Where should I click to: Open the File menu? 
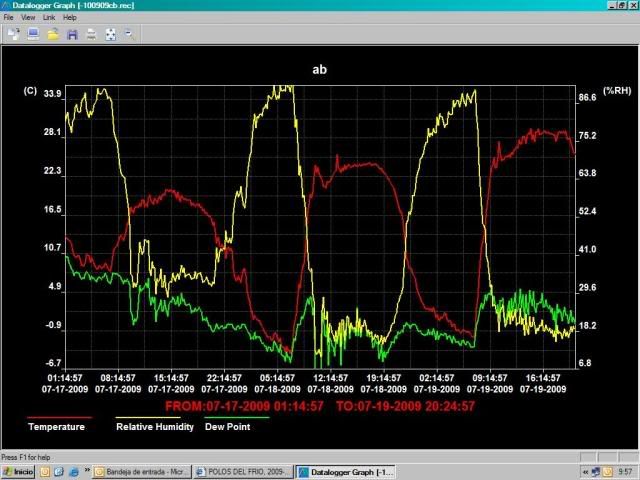pos(8,18)
